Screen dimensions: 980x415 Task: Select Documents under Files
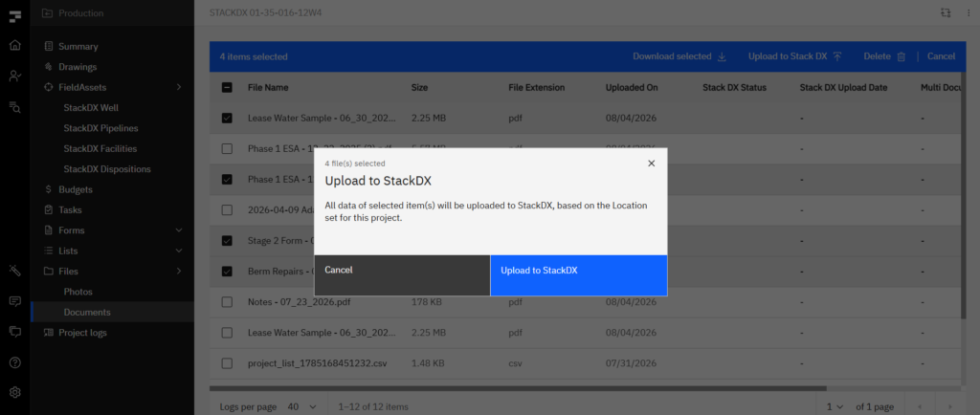[x=113, y=312]
